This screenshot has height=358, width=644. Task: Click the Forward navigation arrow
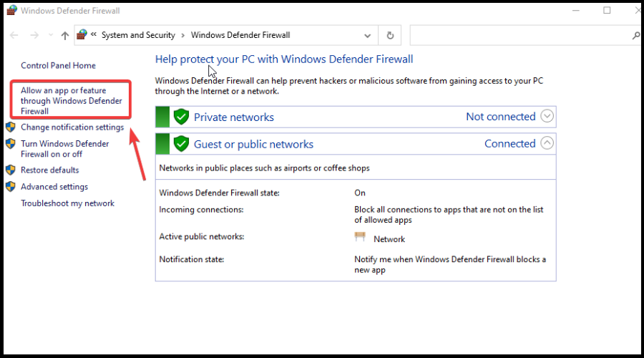point(34,35)
